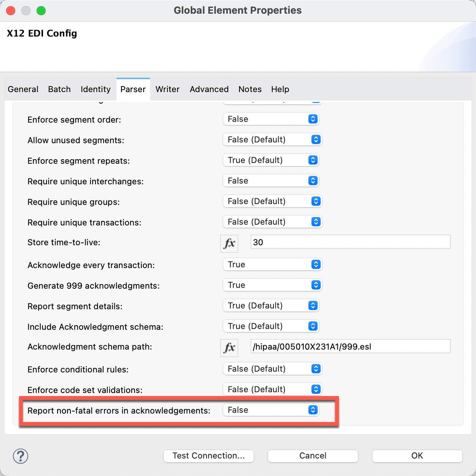Screen dimensions: 476x476
Task: Click the Cancel button
Action: [x=313, y=456]
